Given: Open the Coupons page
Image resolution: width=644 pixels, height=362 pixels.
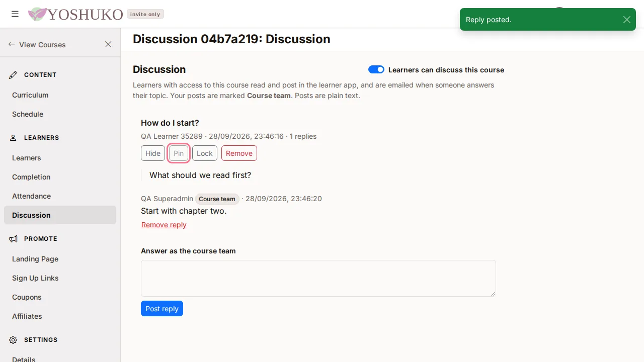Looking at the screenshot, I should (x=60, y=297).
